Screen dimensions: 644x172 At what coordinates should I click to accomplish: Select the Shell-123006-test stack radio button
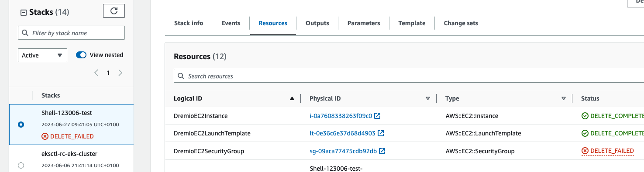coord(21,125)
